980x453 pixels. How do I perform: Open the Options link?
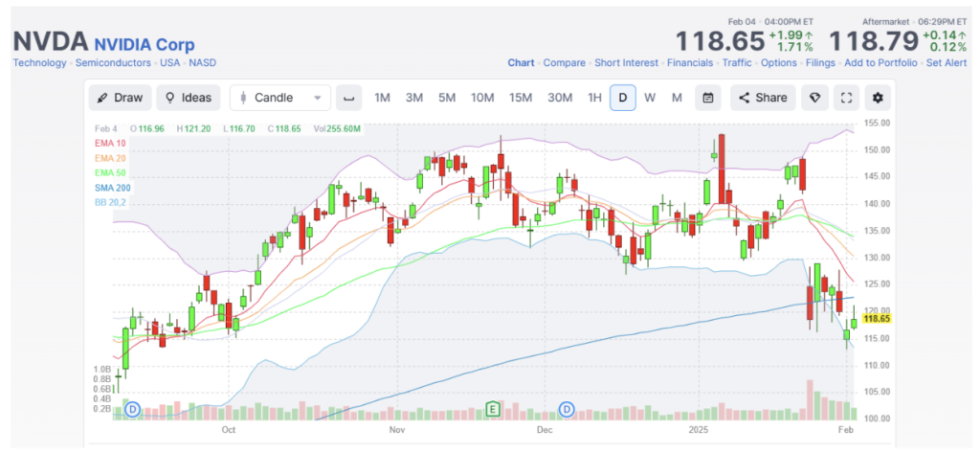tap(779, 62)
